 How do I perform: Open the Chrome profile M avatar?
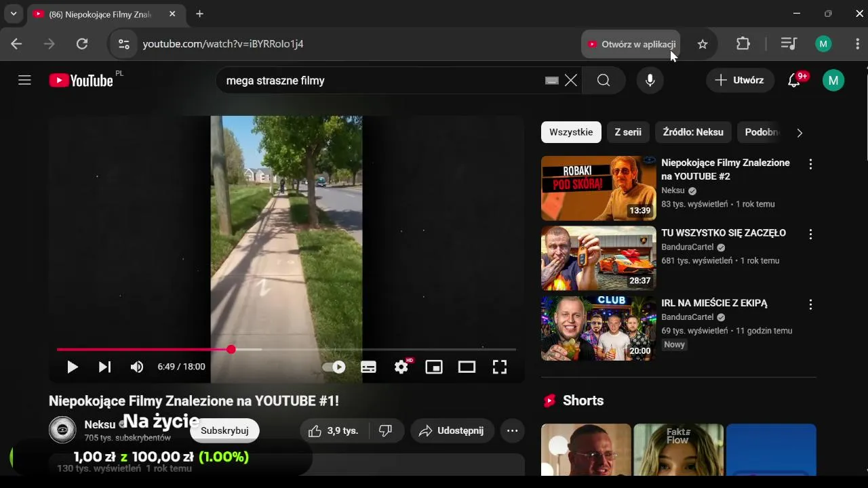coord(823,44)
